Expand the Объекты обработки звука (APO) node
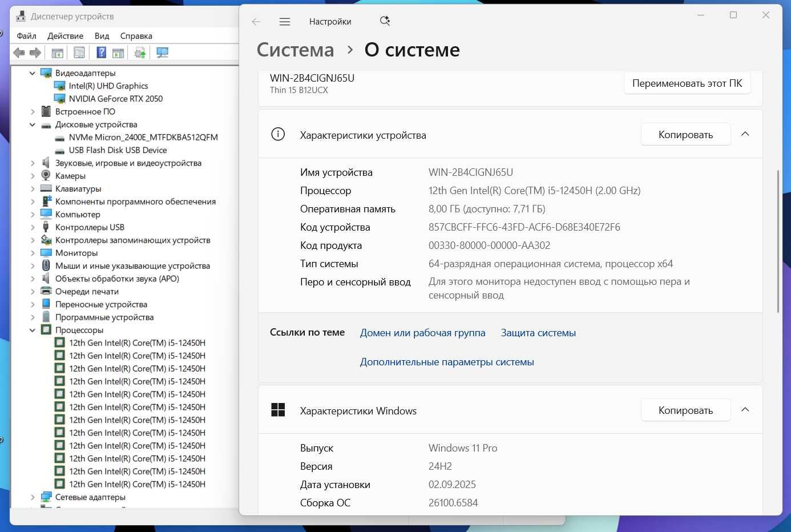 coord(33,279)
